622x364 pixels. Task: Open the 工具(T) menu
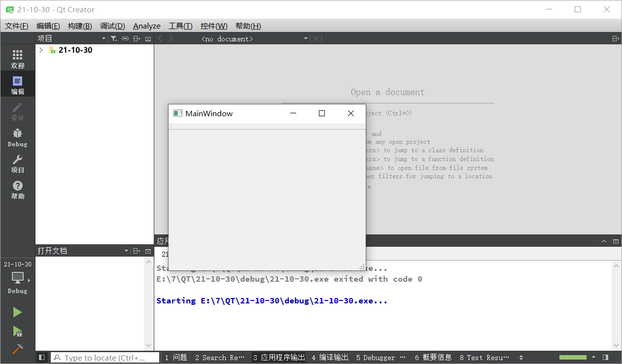coord(180,26)
